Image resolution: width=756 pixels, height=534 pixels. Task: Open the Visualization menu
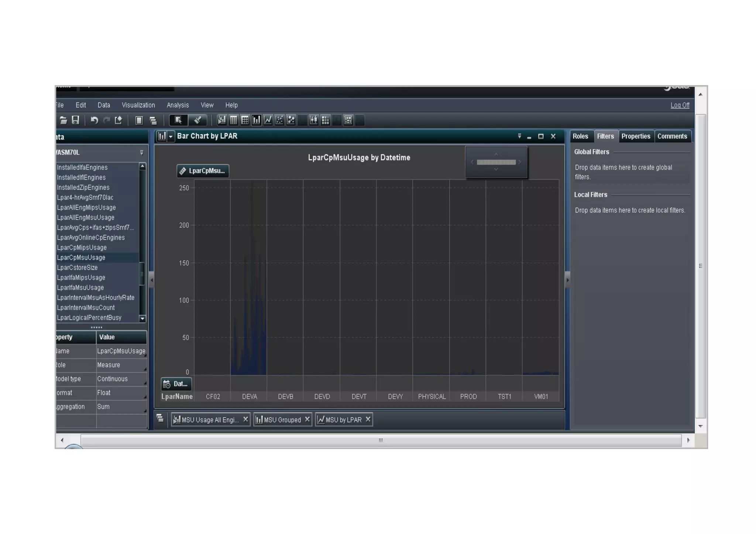(138, 105)
